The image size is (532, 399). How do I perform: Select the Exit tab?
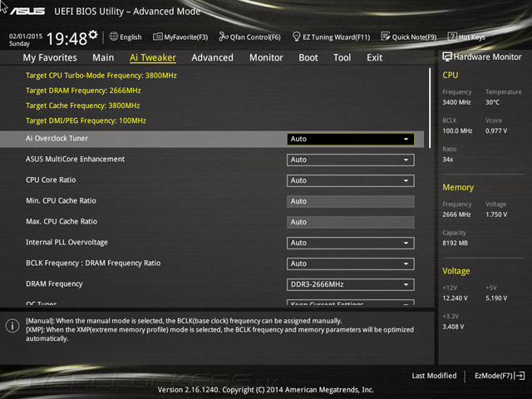point(375,57)
